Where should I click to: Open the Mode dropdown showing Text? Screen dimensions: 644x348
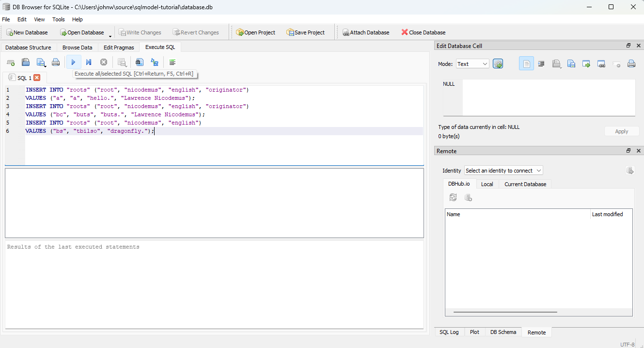coord(472,64)
